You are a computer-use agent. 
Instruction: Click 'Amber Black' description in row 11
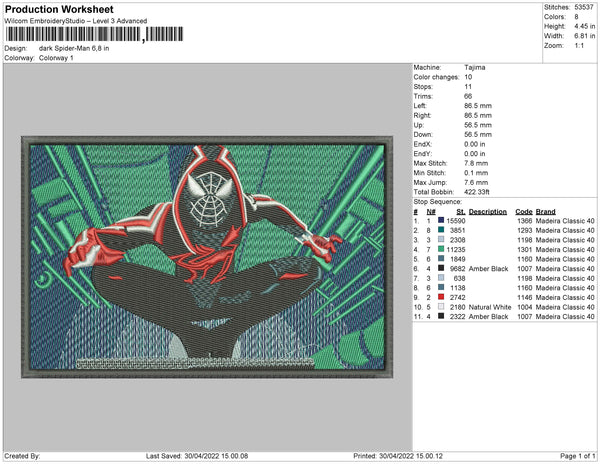pos(488,316)
